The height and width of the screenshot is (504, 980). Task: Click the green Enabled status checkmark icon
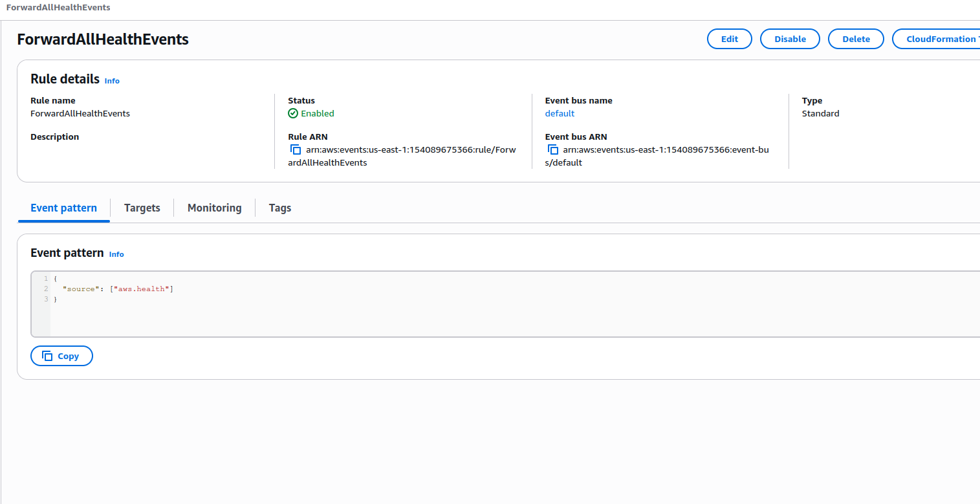click(x=293, y=113)
